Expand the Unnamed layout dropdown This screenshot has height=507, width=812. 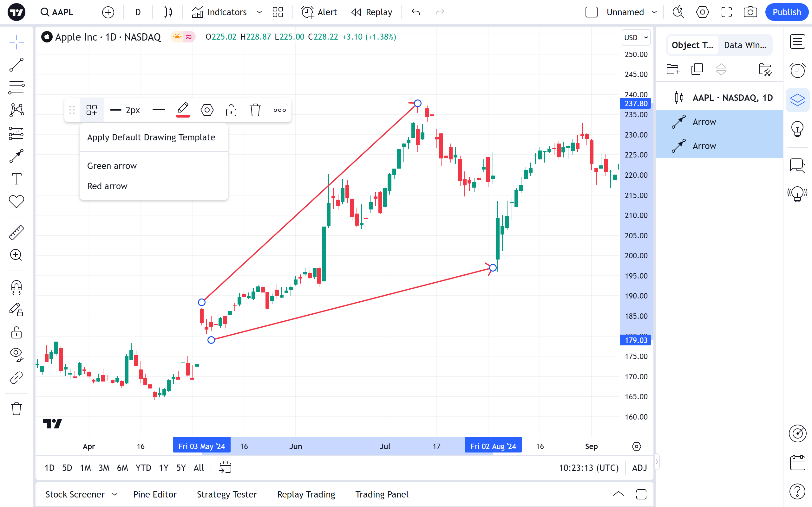(x=654, y=12)
